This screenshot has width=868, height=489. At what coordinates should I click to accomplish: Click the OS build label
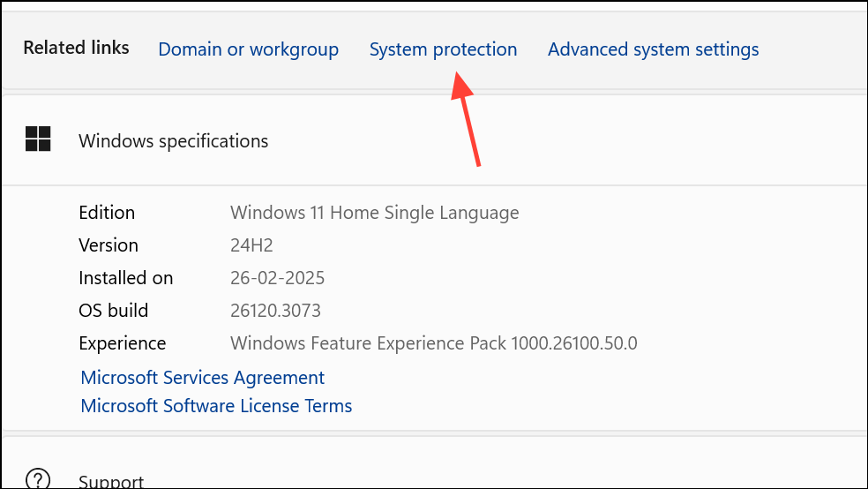113,311
